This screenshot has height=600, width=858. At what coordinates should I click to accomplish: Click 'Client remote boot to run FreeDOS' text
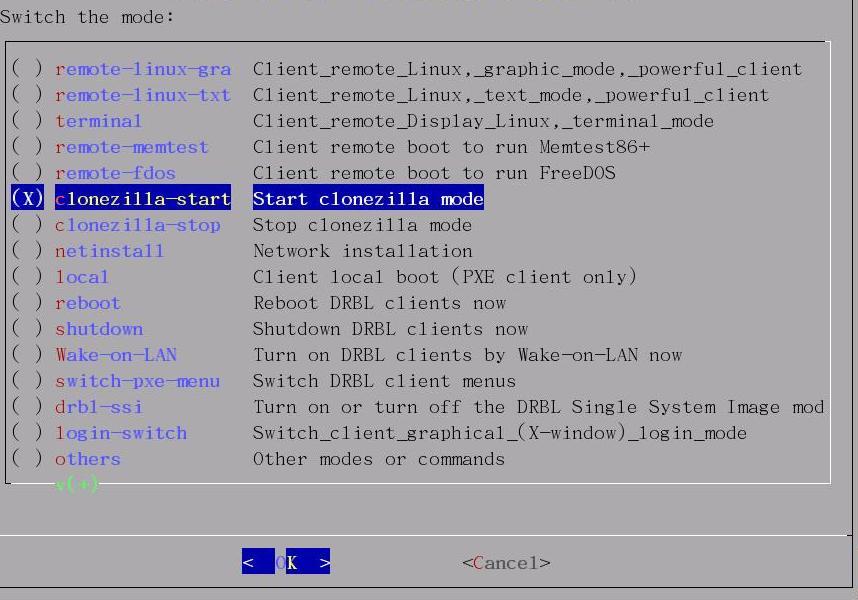[x=434, y=173]
